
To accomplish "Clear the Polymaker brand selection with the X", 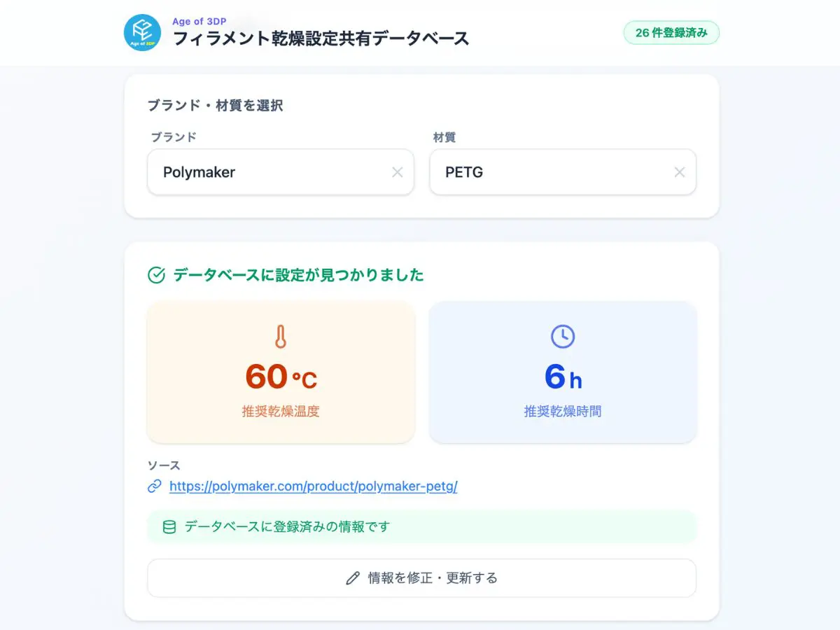I will click(397, 172).
